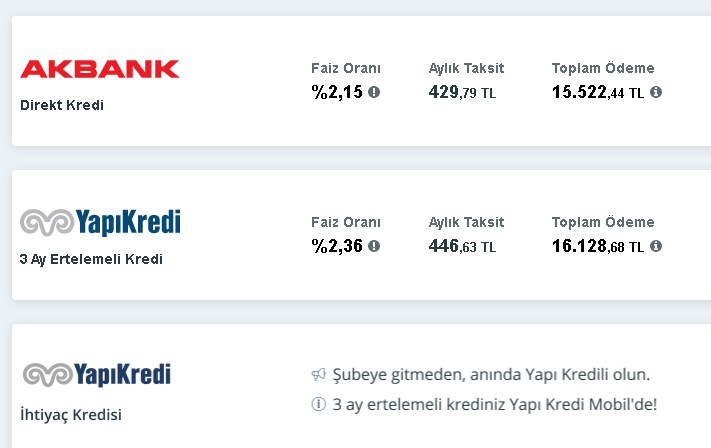Select the Direkt Kredi product name
The height and width of the screenshot is (448, 711).
pyautogui.click(x=62, y=105)
